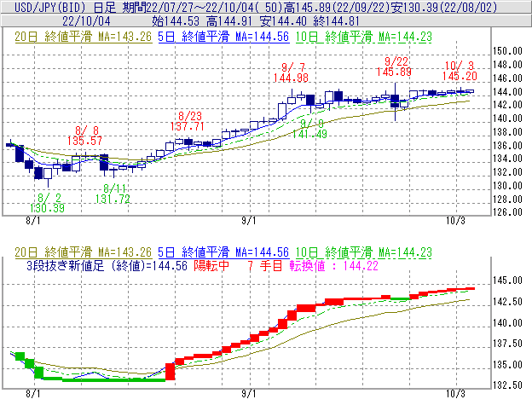
Task: Click the 高144.91 daily high value
Action: coord(229,21)
